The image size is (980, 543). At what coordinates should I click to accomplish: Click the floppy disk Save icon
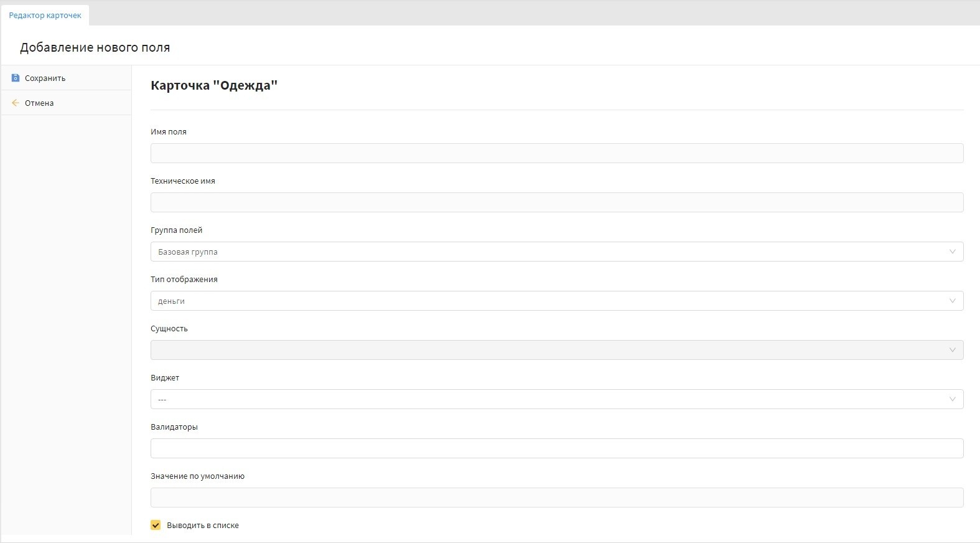coord(16,78)
